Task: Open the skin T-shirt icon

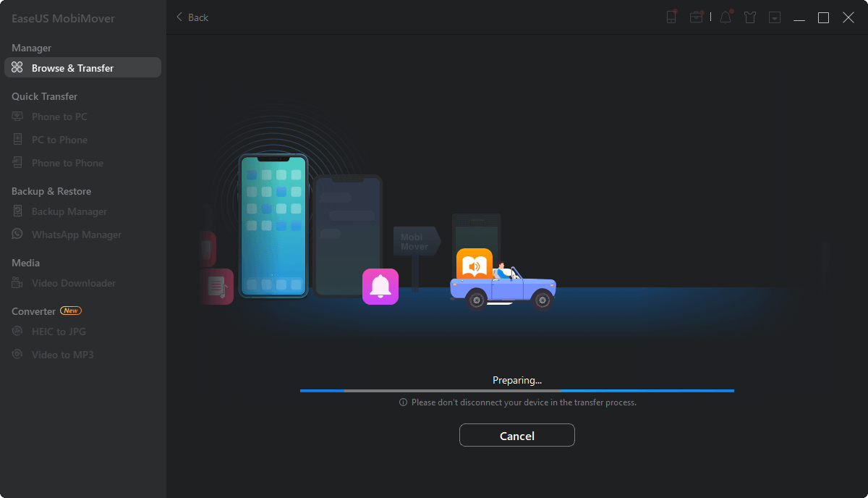Action: point(750,17)
